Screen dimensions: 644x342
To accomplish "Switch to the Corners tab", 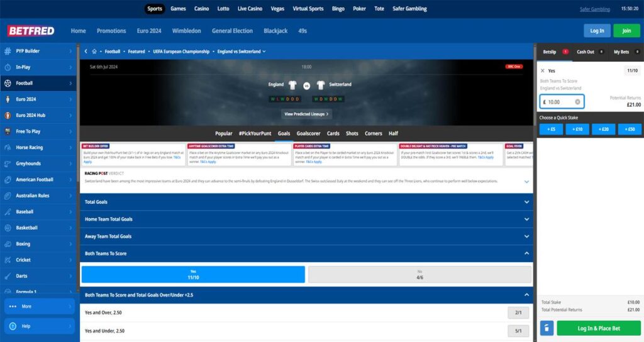I will 374,133.
